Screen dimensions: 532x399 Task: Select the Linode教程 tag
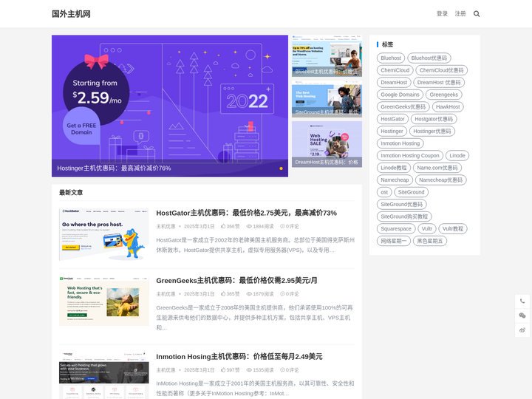click(394, 168)
